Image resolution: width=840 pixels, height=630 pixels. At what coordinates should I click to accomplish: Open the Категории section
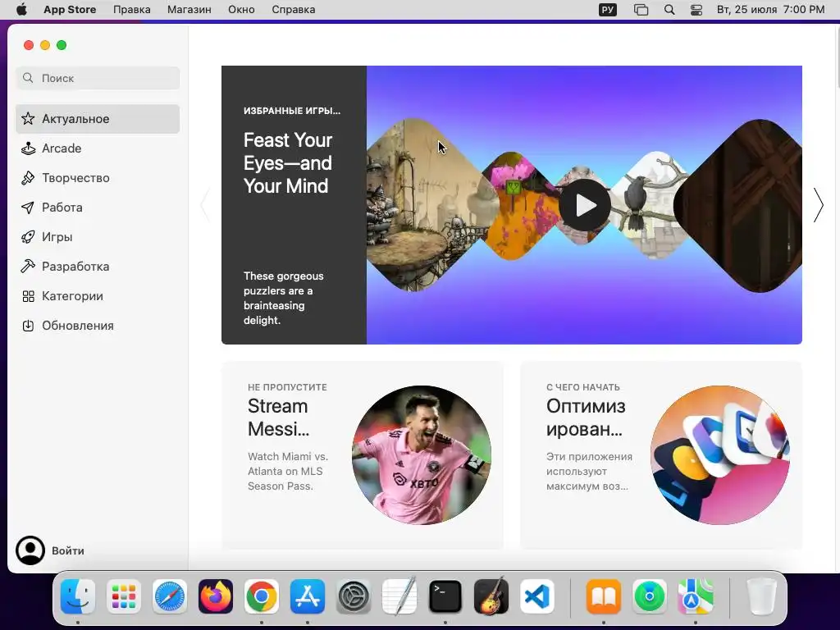[x=98, y=296]
